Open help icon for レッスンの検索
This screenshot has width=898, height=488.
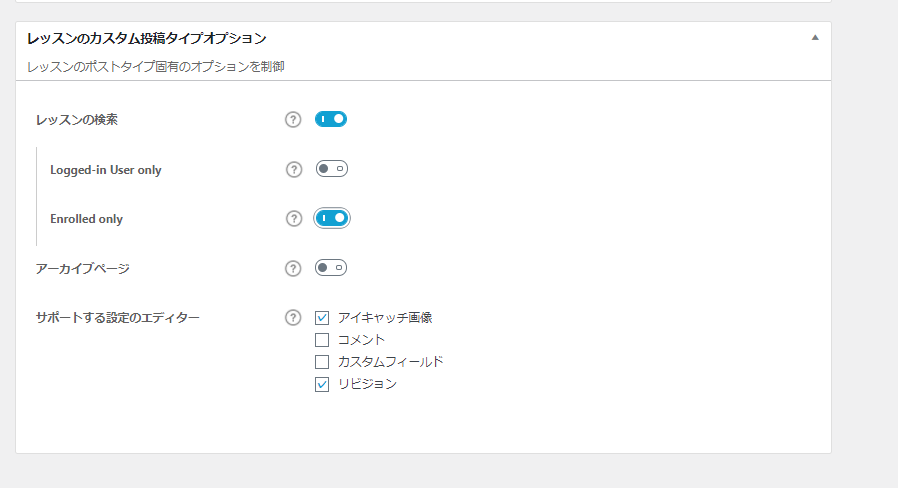293,119
